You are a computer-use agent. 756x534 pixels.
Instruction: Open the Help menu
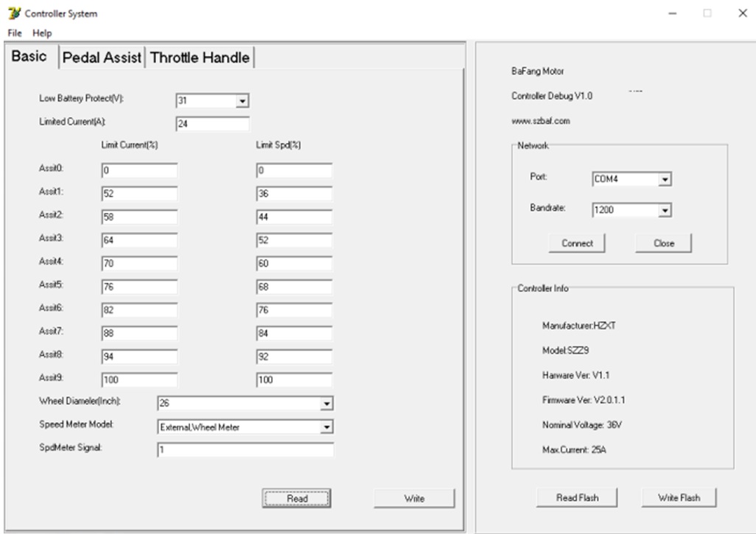tap(42, 32)
